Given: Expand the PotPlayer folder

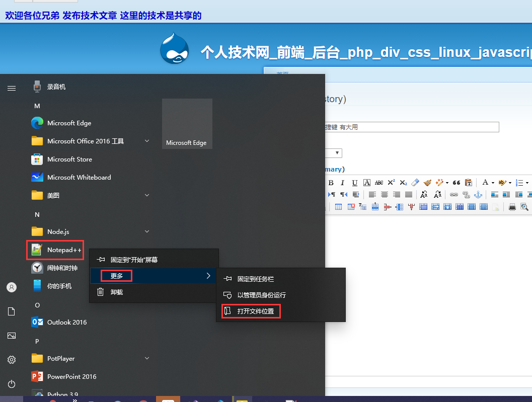Looking at the screenshot, I should coord(147,358).
